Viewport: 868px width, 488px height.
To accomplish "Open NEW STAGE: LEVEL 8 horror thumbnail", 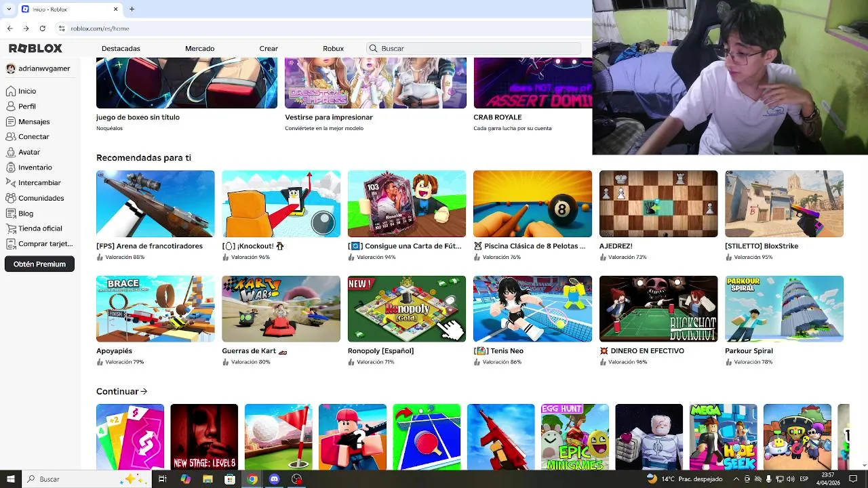I will click(x=204, y=436).
